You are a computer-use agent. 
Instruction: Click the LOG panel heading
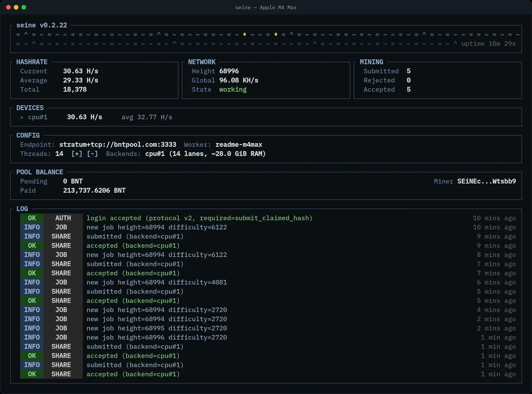(22, 209)
